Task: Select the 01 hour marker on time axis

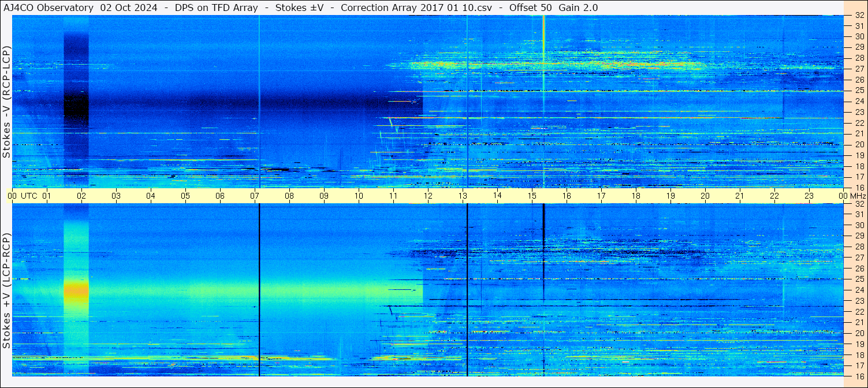Action: pos(47,196)
